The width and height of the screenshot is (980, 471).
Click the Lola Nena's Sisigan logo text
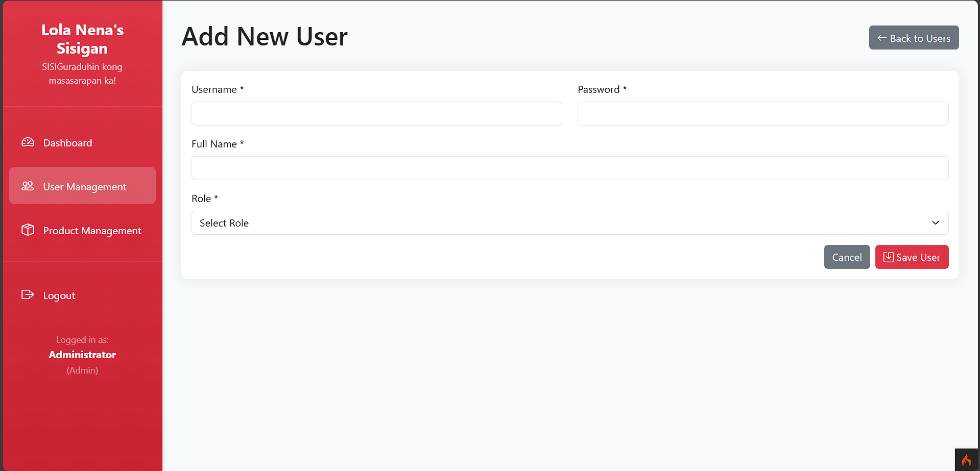tap(82, 39)
